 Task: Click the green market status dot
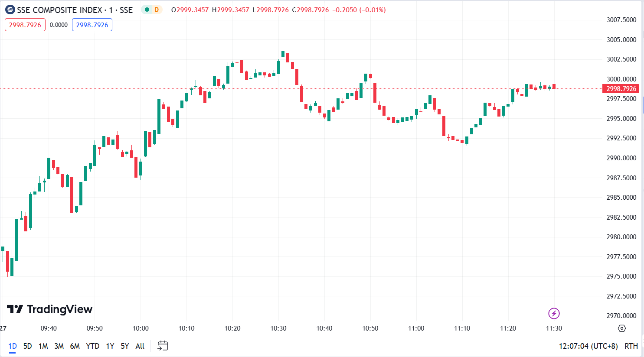[x=147, y=10]
